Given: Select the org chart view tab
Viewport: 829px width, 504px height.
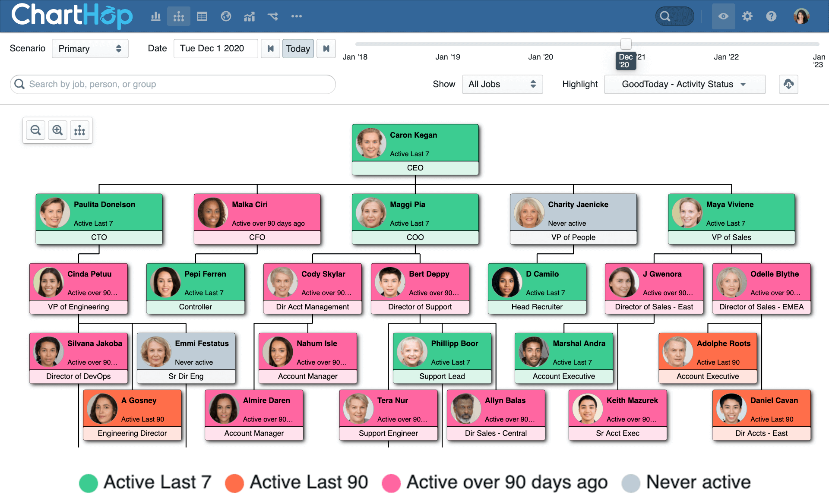Looking at the screenshot, I should [x=178, y=16].
